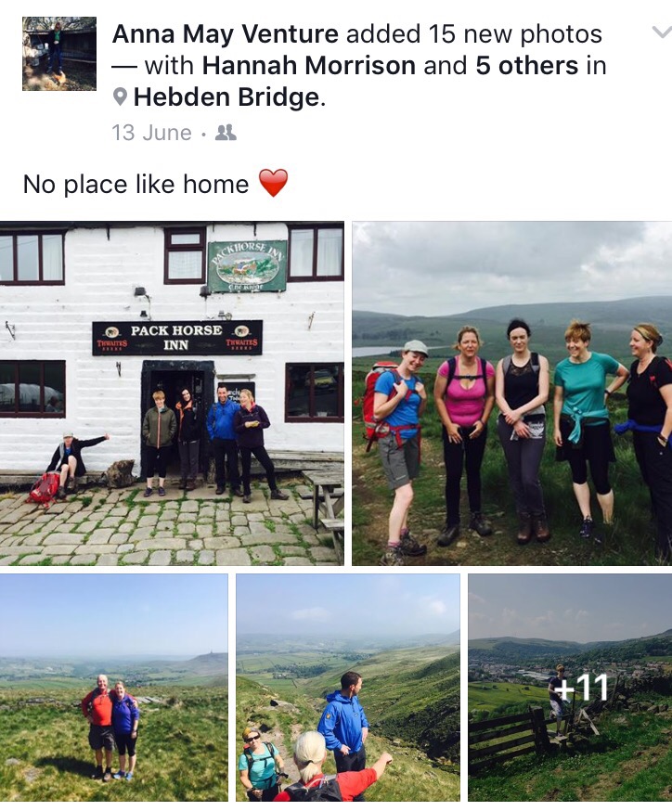View the remaining +11 photos
The width and height of the screenshot is (672, 811).
pyautogui.click(x=570, y=688)
